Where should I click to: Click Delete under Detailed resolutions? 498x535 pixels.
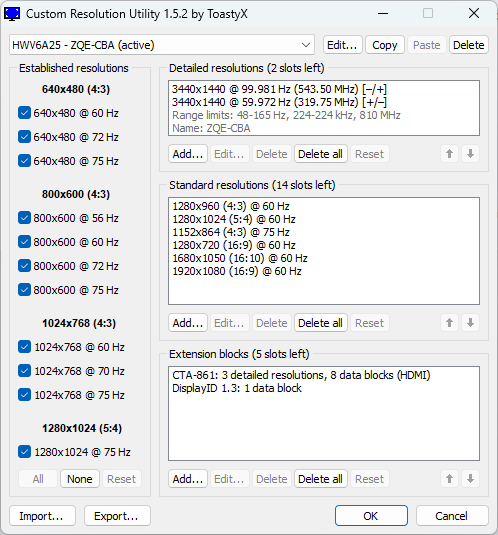(272, 154)
